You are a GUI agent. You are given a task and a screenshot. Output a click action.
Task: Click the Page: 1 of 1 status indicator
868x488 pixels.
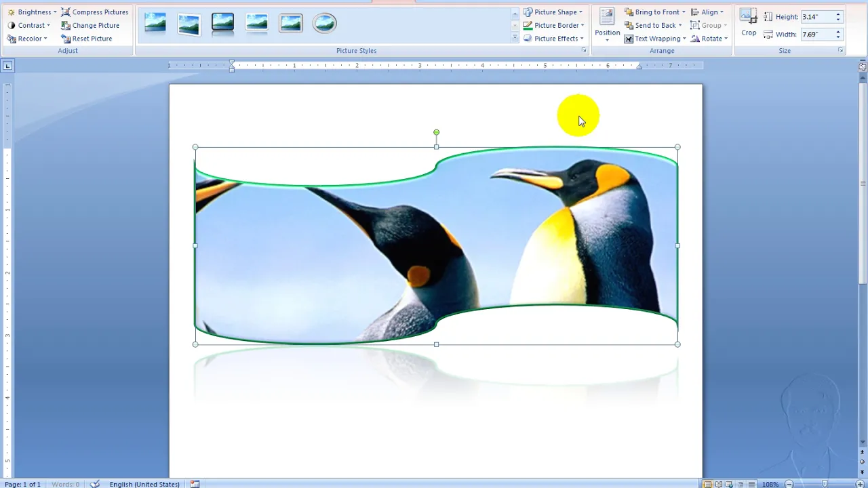pos(22,484)
